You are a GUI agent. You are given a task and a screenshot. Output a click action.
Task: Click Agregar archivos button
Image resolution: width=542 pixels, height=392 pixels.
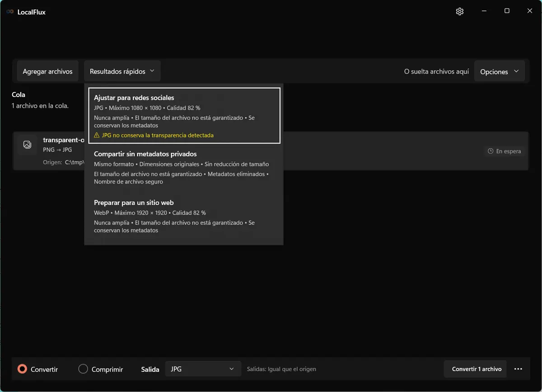[x=47, y=71]
